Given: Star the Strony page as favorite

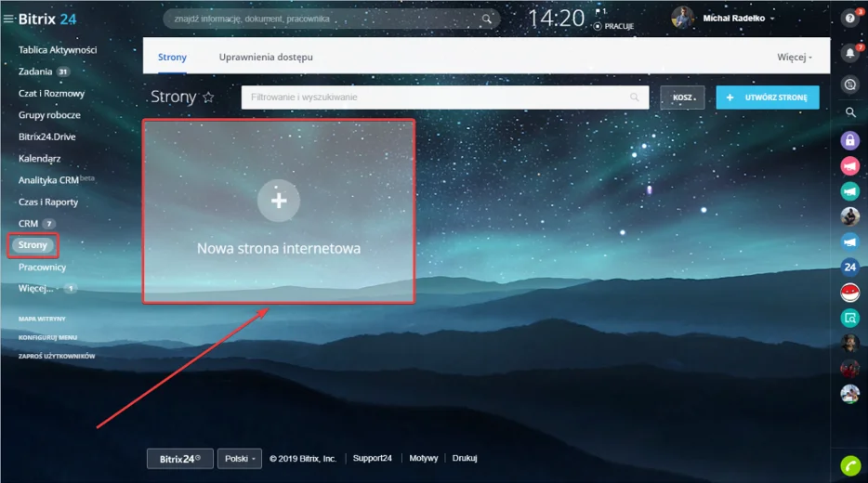Looking at the screenshot, I should (x=208, y=98).
